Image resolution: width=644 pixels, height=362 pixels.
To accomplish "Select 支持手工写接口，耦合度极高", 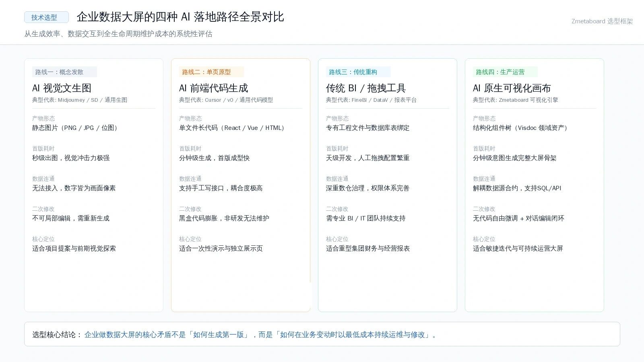I will 221,188.
